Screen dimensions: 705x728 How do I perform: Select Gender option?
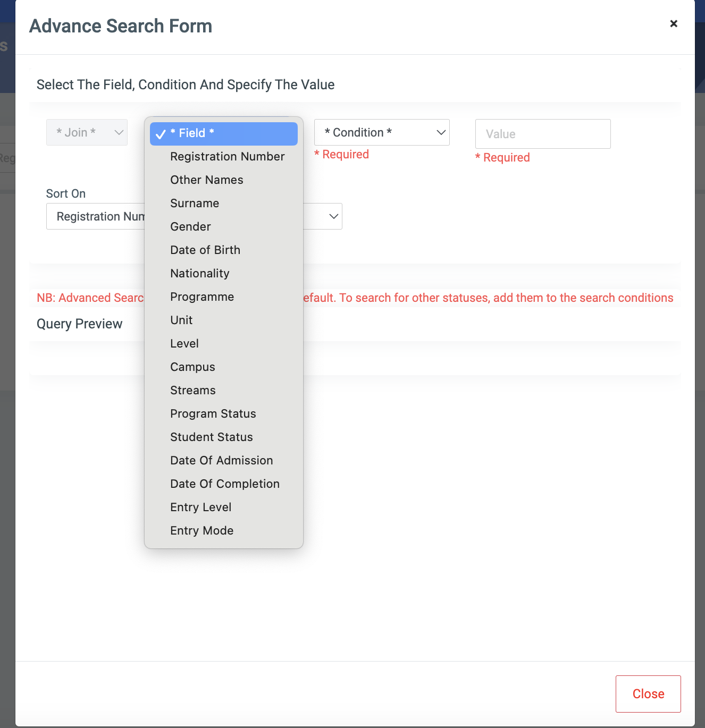point(224,227)
